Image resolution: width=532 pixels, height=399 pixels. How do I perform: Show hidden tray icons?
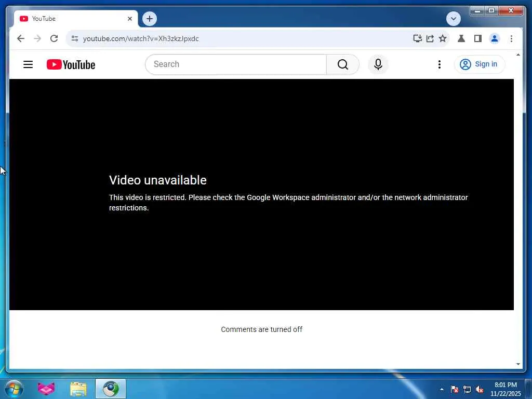[x=442, y=389]
